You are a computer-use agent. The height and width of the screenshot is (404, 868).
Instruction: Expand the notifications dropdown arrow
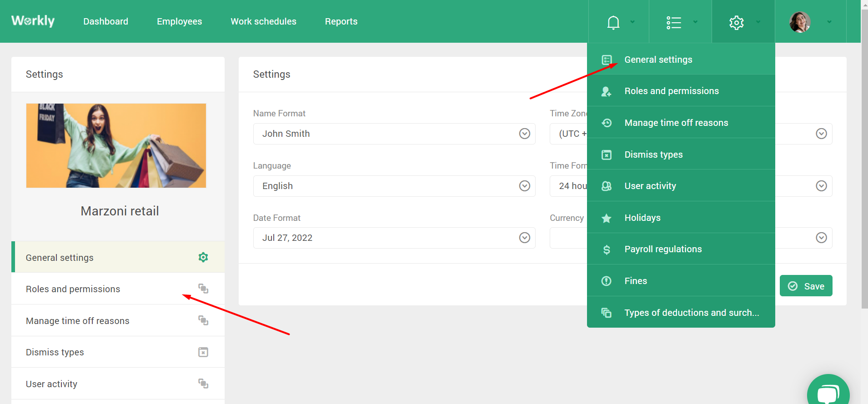[x=632, y=22]
